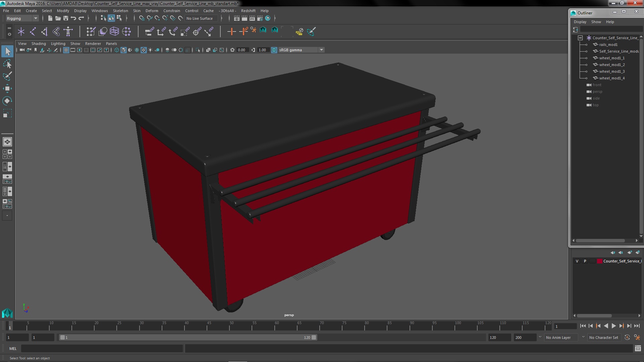Viewport: 644px width, 362px height.
Task: Collapse the Counter_Self_Service_Line outliner node
Action: click(x=580, y=38)
